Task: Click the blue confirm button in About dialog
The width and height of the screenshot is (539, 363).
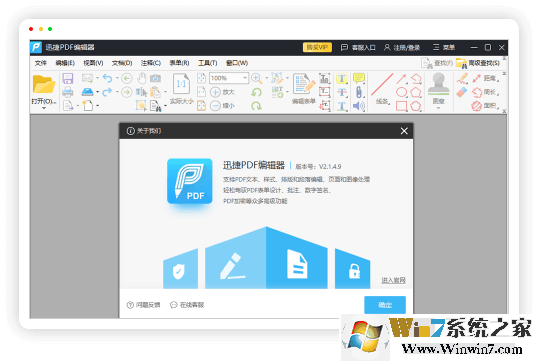Action: 385,305
